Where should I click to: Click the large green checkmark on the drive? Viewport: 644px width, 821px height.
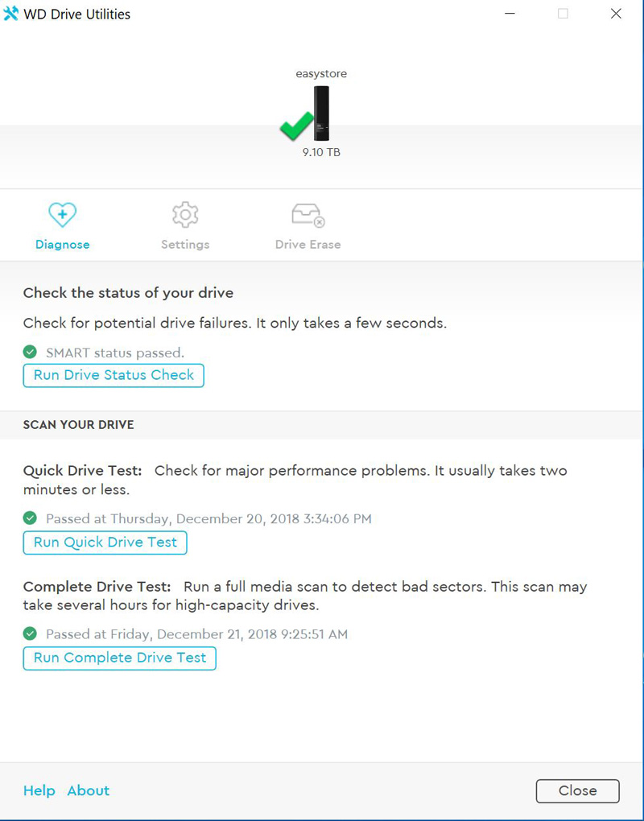[x=296, y=126]
